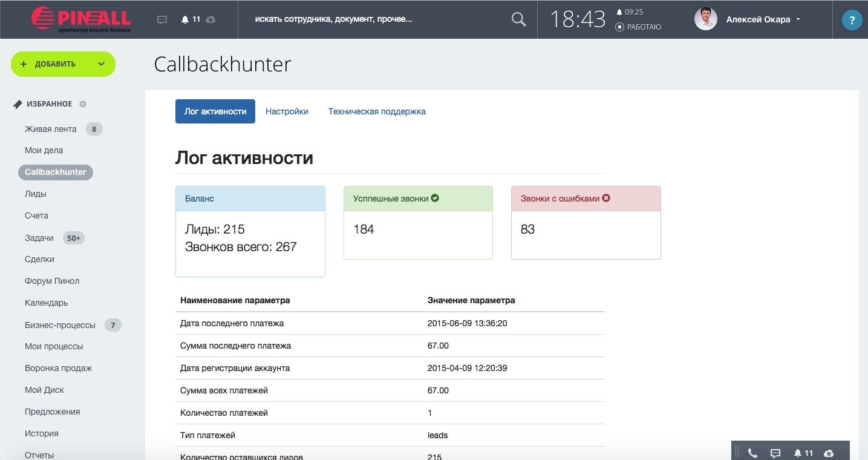Click last payment date 2015-06-09 13:36:20
The image size is (868, 460).
(467, 323)
